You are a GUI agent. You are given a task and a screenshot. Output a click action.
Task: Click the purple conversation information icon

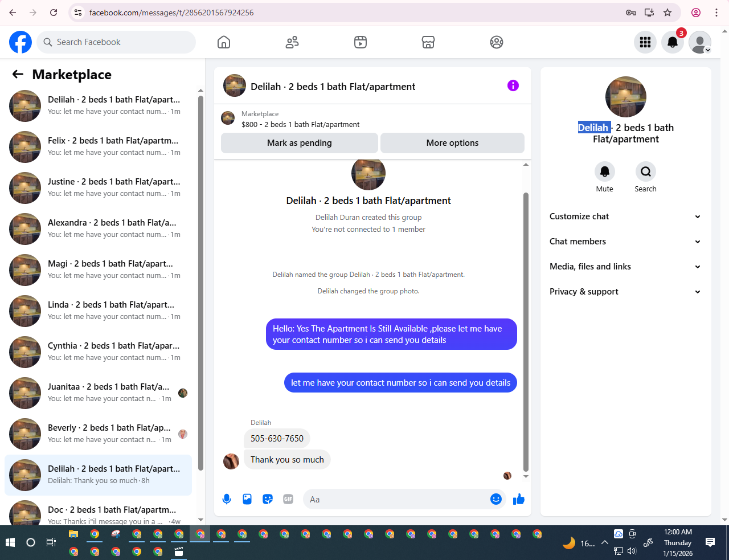click(513, 85)
